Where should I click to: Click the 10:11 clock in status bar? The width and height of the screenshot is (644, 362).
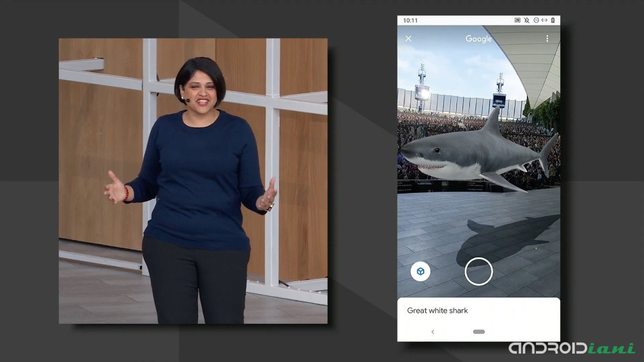click(x=410, y=20)
